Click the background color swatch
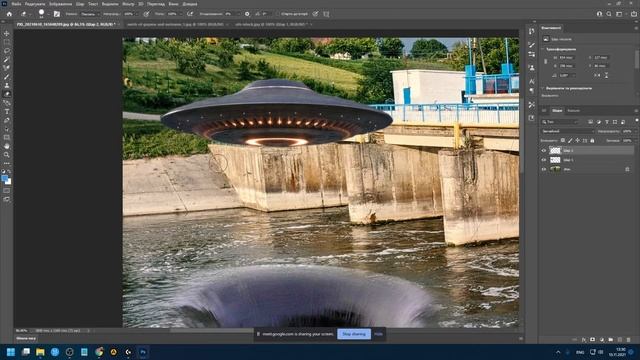The width and height of the screenshot is (640, 360). tap(9, 182)
